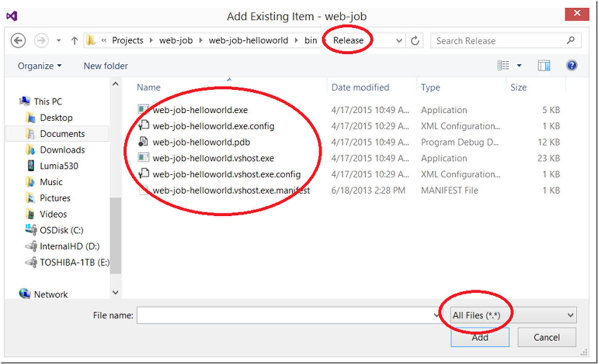This screenshot has height=364, width=598.
Task: Sort by the Size column
Action: point(518,87)
